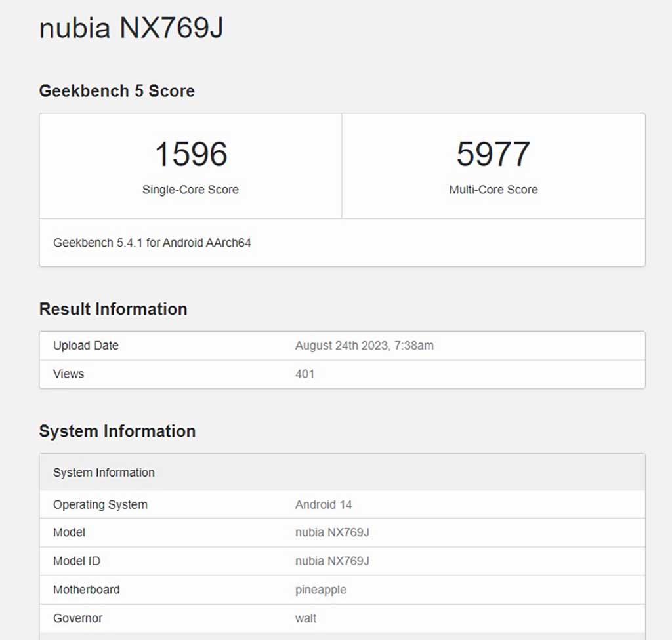Image resolution: width=672 pixels, height=640 pixels.
Task: Click the Views row label
Action: pos(68,374)
